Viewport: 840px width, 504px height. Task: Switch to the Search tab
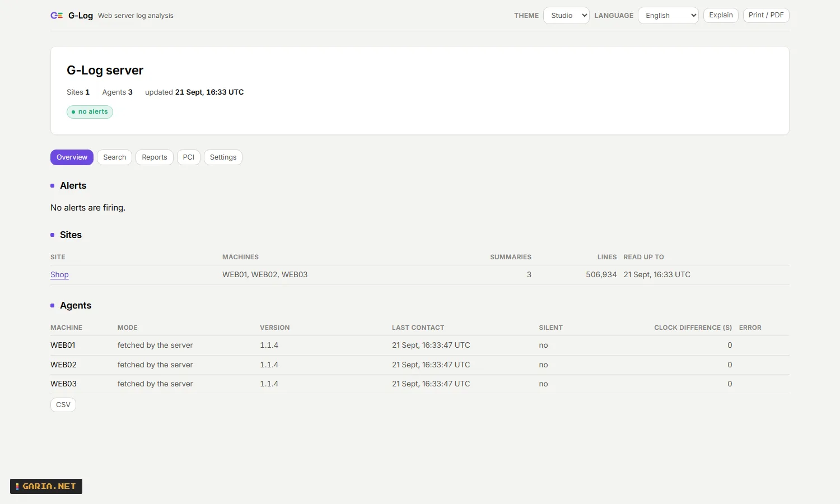[114, 157]
